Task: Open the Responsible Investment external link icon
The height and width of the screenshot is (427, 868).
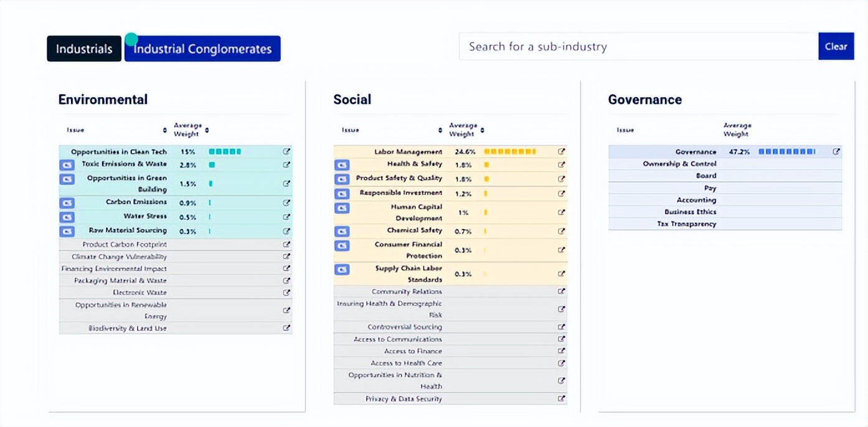Action: tap(561, 194)
